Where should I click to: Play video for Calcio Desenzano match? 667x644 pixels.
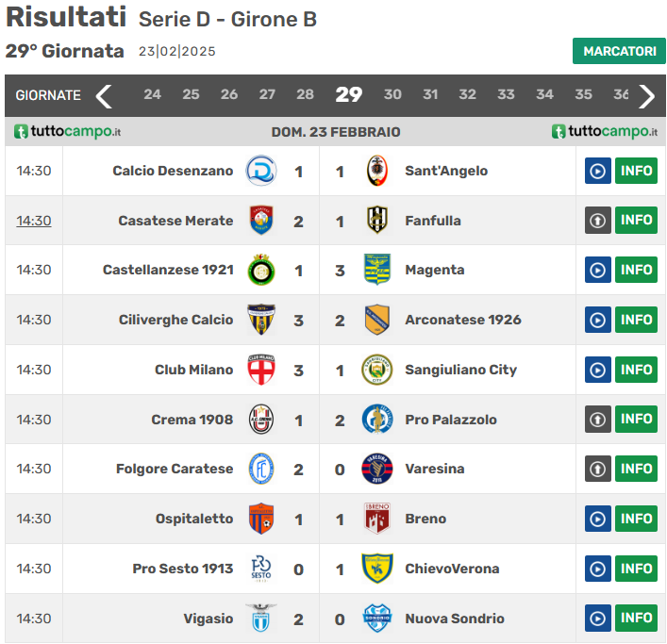point(597,171)
